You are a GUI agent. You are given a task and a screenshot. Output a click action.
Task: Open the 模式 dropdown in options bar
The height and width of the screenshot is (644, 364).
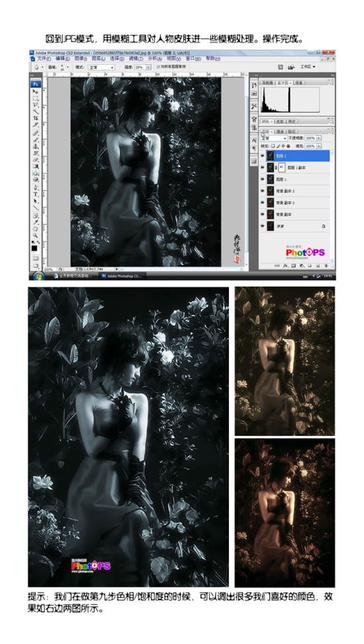(x=101, y=67)
